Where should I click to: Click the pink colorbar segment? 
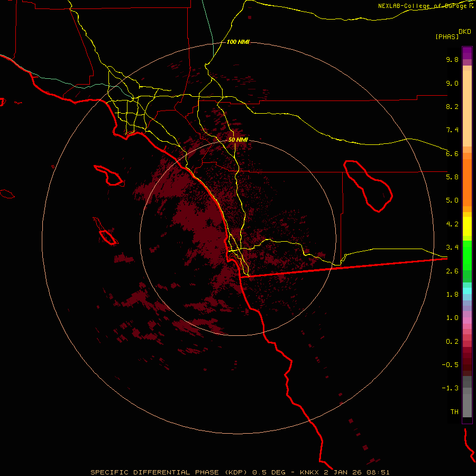click(x=467, y=321)
